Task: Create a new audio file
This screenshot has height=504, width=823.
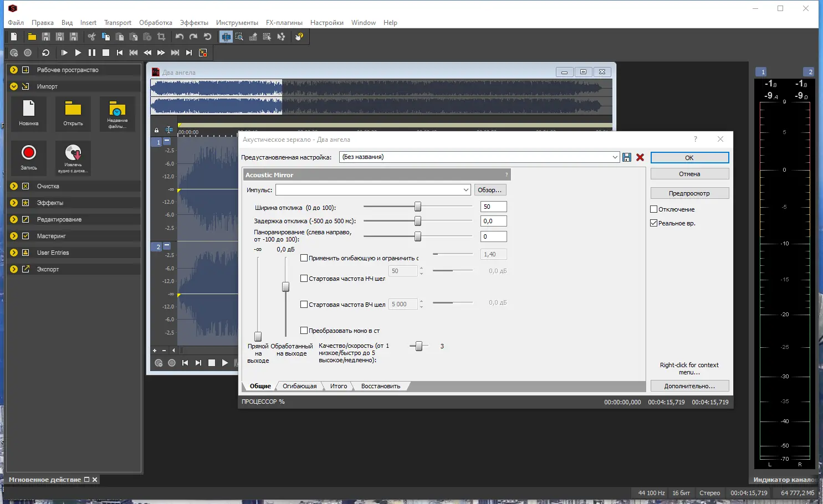Action: [13, 37]
